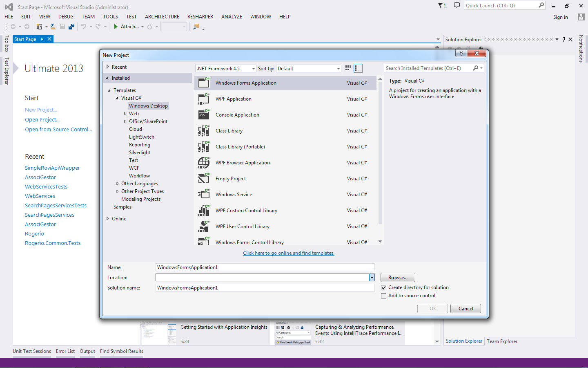This screenshot has width=588, height=368.
Task: Collapse the Installed section
Action: click(x=107, y=78)
